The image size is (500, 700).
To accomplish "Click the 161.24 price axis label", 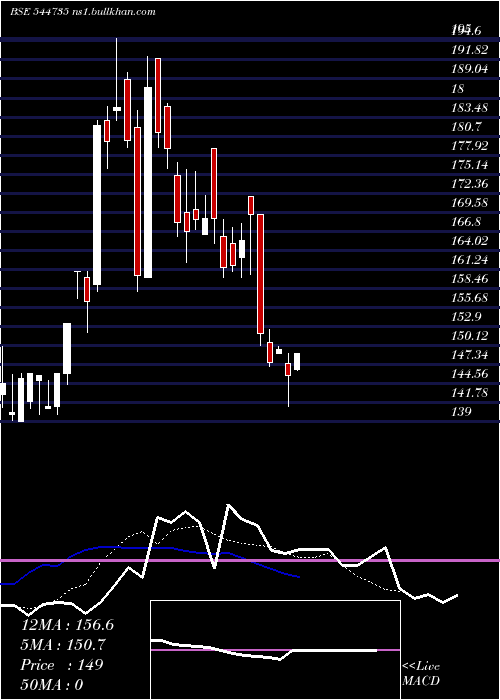I will click(x=470, y=260).
